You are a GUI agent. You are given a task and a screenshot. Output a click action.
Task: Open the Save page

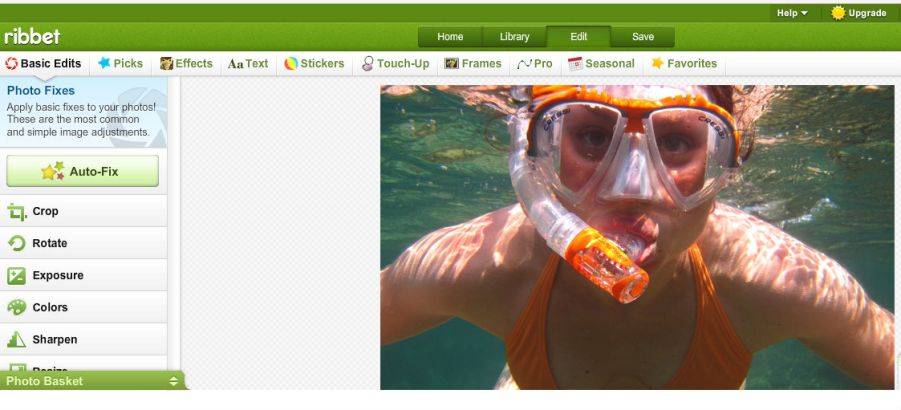point(642,37)
